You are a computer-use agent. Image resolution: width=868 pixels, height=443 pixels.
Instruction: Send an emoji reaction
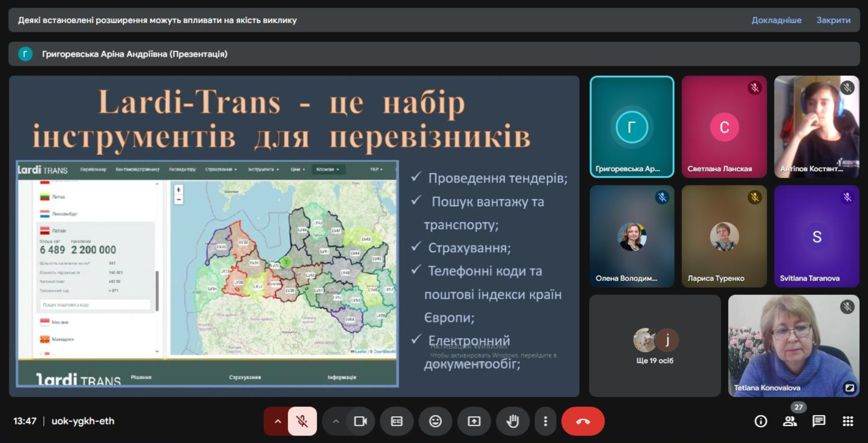435,421
